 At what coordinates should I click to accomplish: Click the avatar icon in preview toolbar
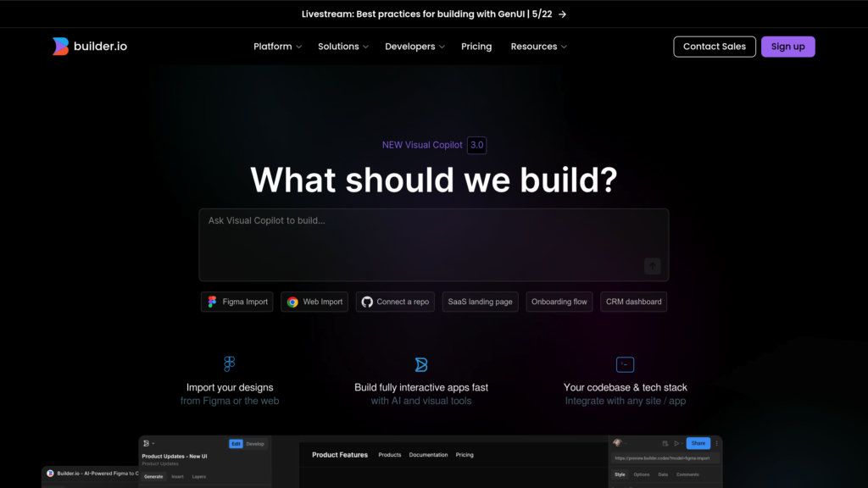(617, 442)
